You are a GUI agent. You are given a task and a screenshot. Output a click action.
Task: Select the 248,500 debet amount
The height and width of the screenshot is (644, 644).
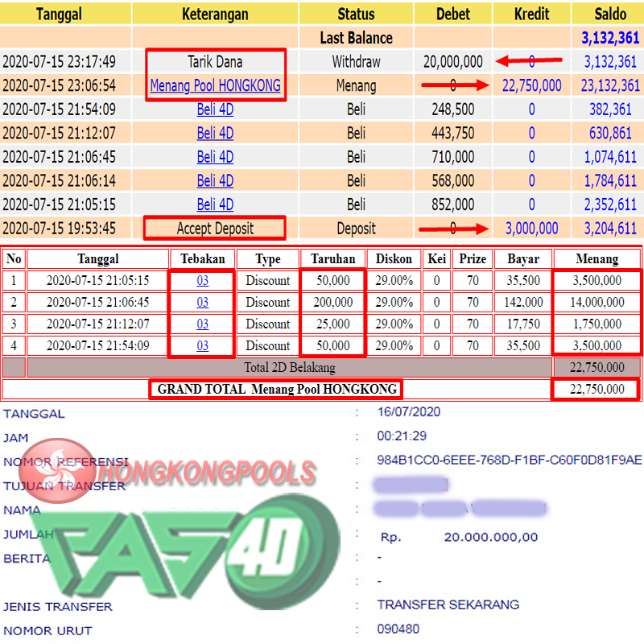pyautogui.click(x=453, y=109)
